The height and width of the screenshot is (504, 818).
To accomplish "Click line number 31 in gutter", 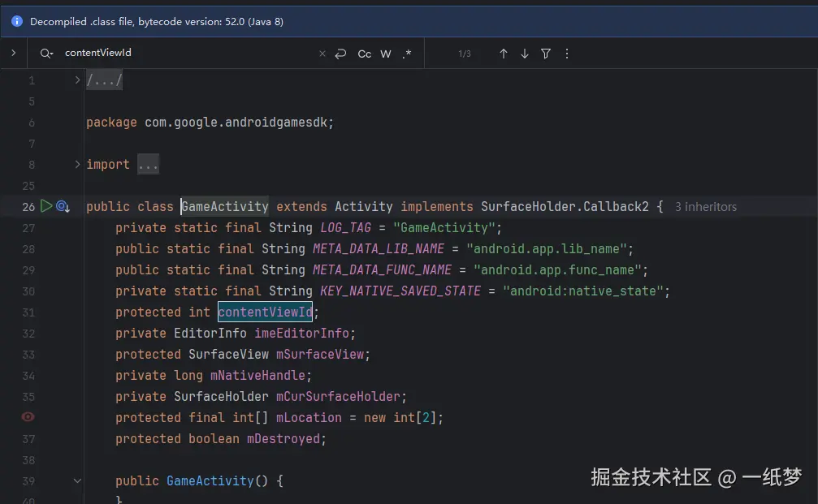I will (x=28, y=312).
